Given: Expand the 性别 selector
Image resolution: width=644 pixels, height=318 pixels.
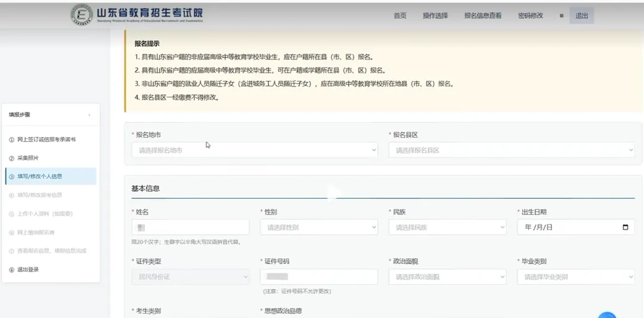Looking at the screenshot, I should pos(318,227).
